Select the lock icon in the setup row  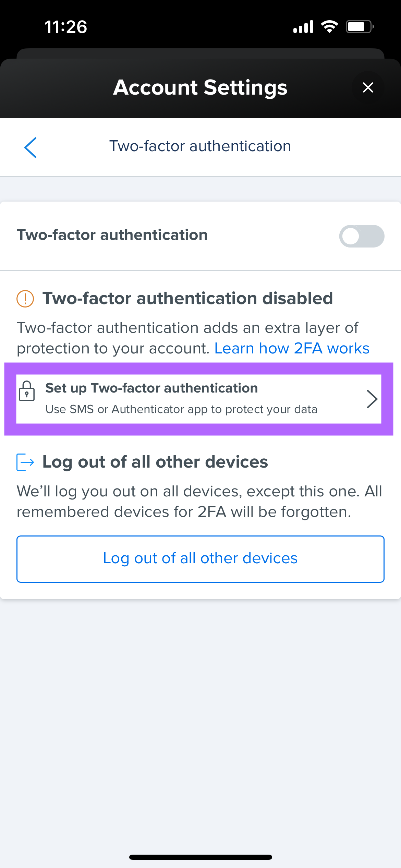point(27,393)
